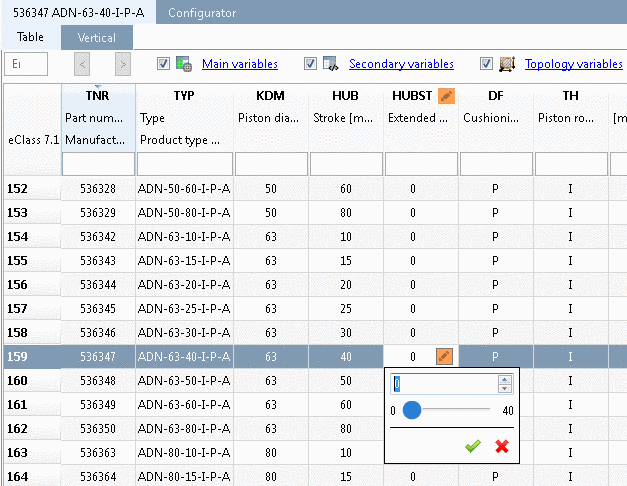Click the filter box under DF column

496,164
